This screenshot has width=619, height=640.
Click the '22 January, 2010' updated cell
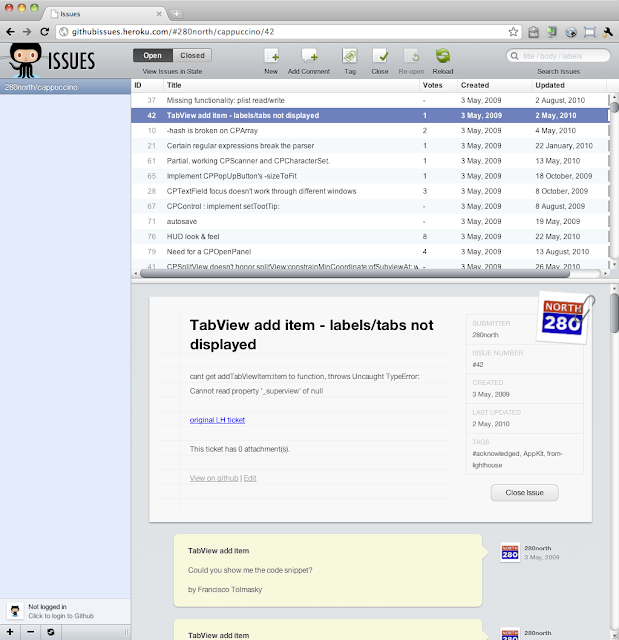point(564,146)
